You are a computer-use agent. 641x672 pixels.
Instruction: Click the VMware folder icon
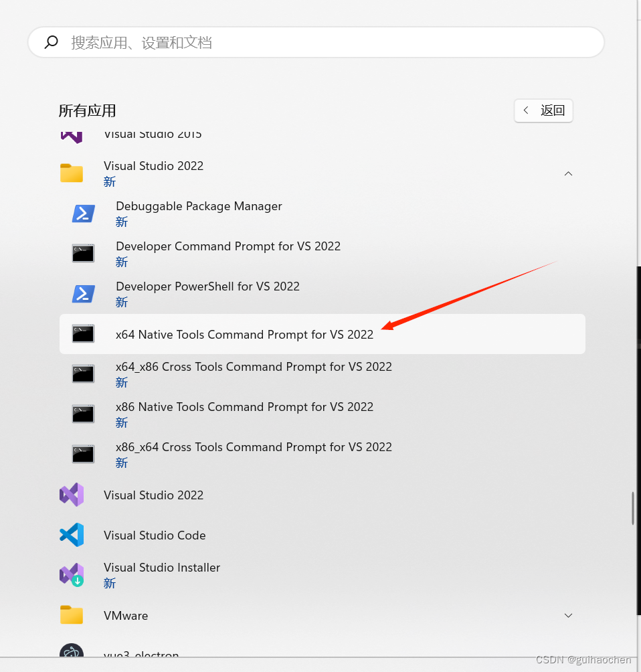click(x=72, y=615)
